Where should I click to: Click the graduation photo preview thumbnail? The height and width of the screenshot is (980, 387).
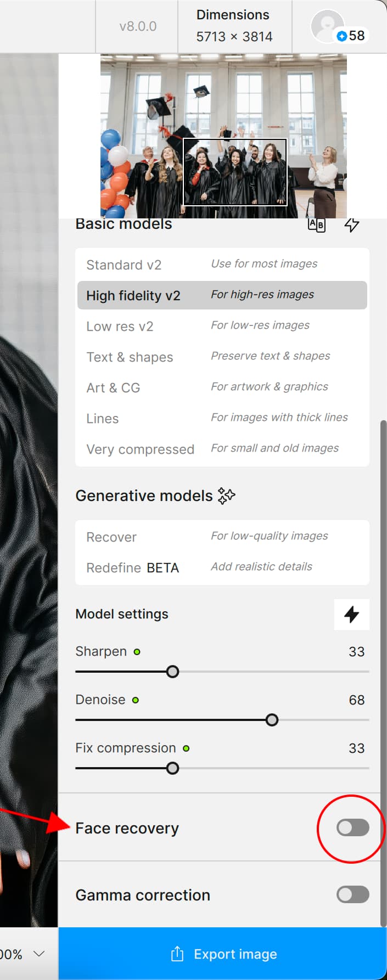pyautogui.click(x=223, y=136)
